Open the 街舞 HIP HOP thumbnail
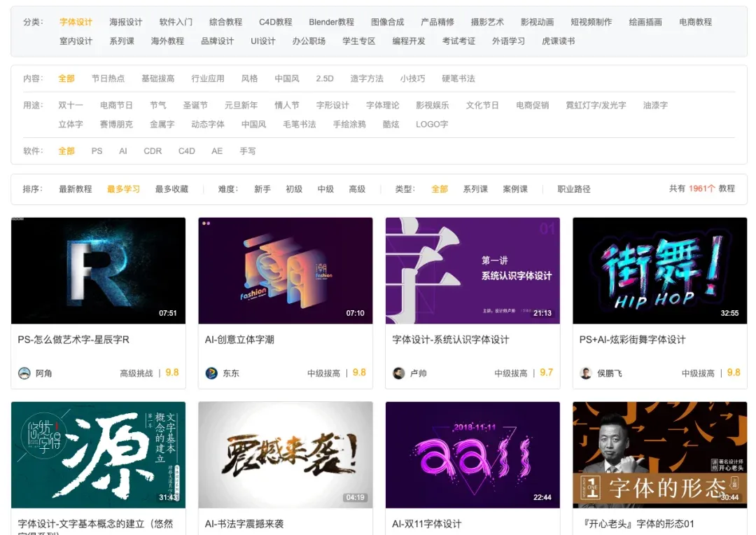The height and width of the screenshot is (535, 756). click(659, 270)
